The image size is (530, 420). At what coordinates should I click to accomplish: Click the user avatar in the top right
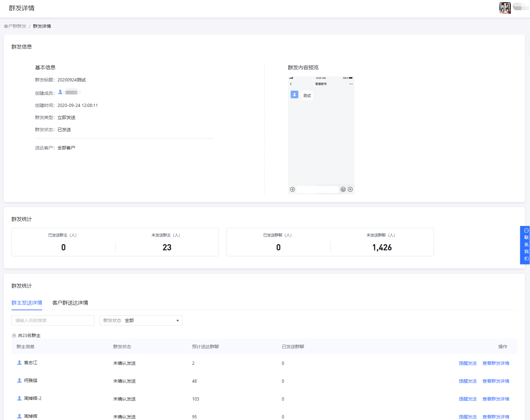(x=505, y=8)
